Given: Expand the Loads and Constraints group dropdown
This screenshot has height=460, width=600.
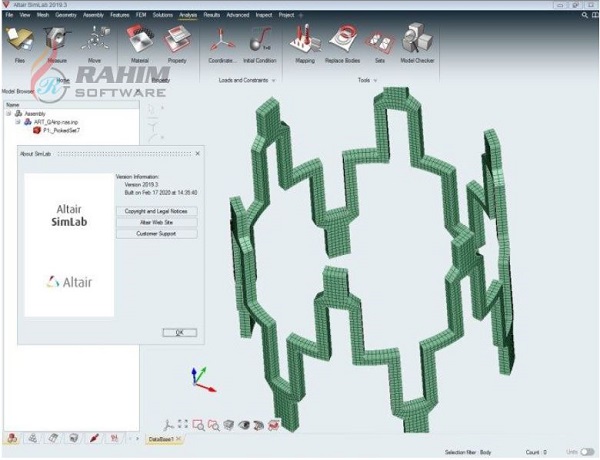Looking at the screenshot, I should 273,81.
